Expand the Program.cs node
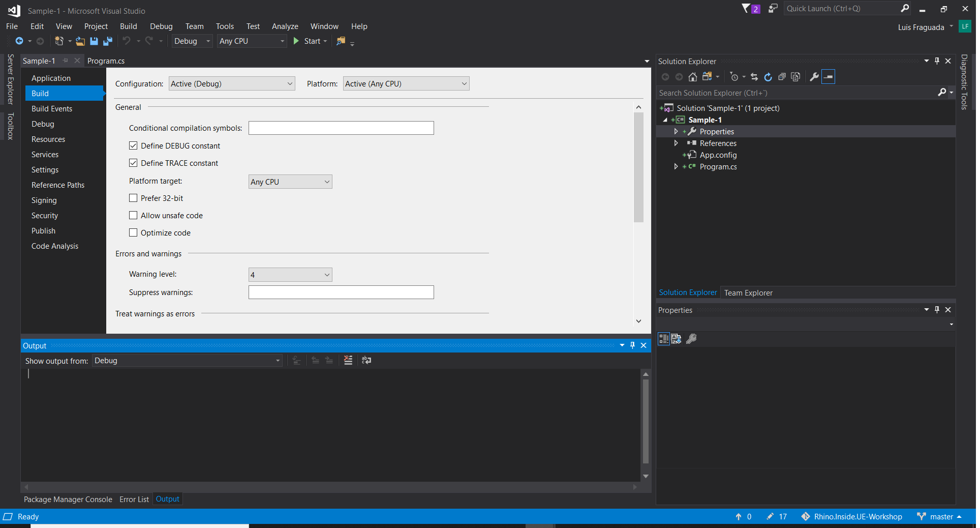Screen dimensions: 980x528 676,167
